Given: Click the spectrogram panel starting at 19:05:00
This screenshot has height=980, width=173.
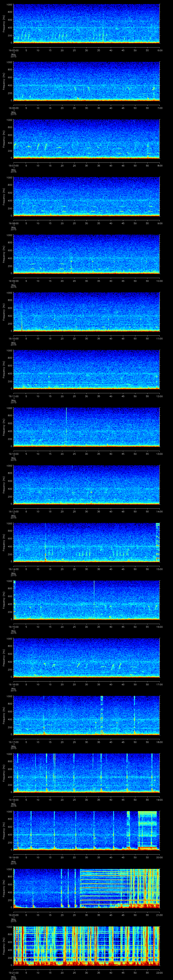Looking at the screenshot, I should [x=87, y=24].
